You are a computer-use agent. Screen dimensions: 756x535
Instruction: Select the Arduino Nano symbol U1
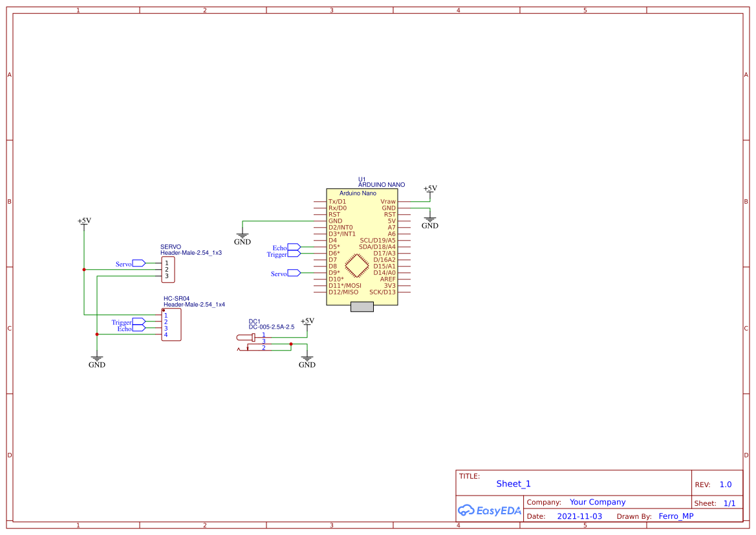coord(362,246)
